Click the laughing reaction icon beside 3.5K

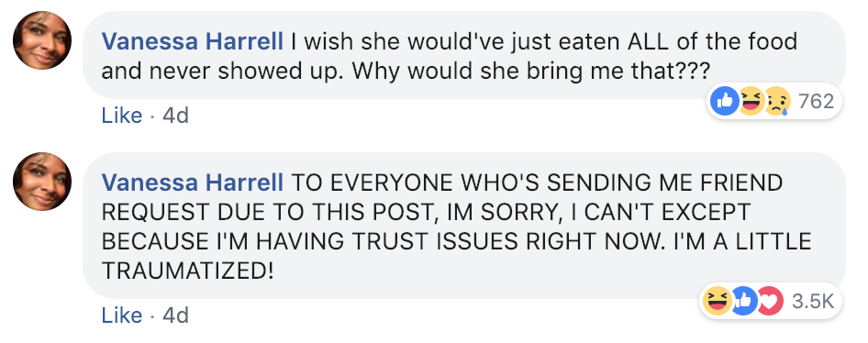point(717,301)
